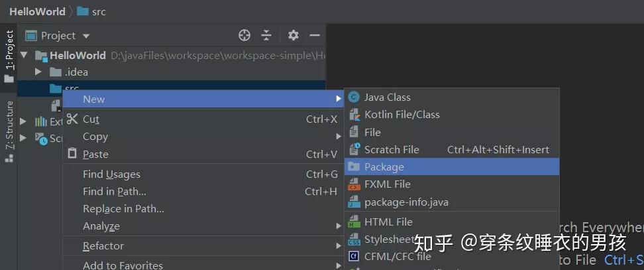The image size is (644, 270).
Task: Click the collapse all icon in Project panel
Action: pos(266,36)
